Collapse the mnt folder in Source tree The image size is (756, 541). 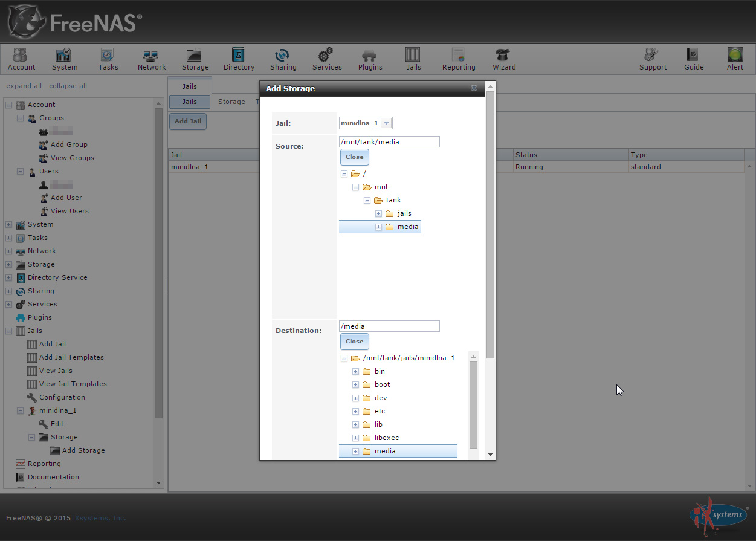(355, 187)
